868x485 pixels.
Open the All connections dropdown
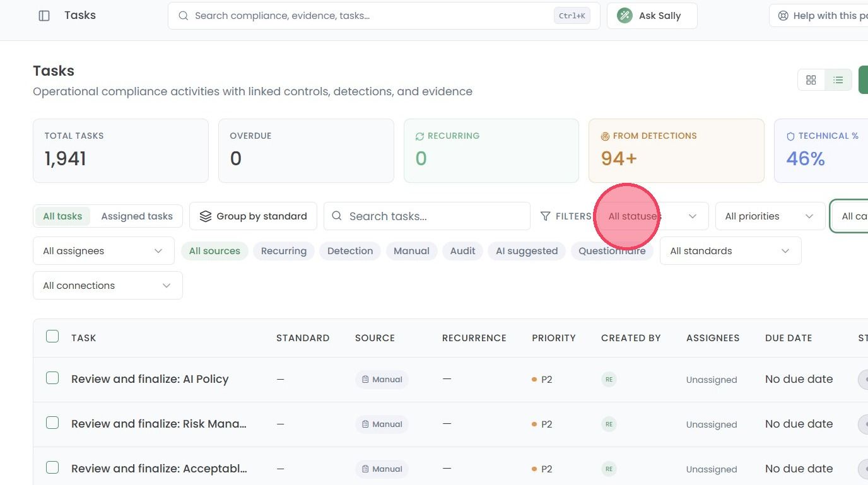click(x=108, y=286)
